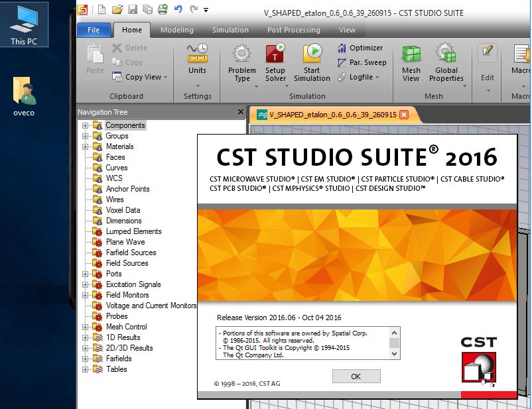Viewport: 532px width, 409px height.
Task: Select Probes in the Navigation Tree
Action: point(117,316)
